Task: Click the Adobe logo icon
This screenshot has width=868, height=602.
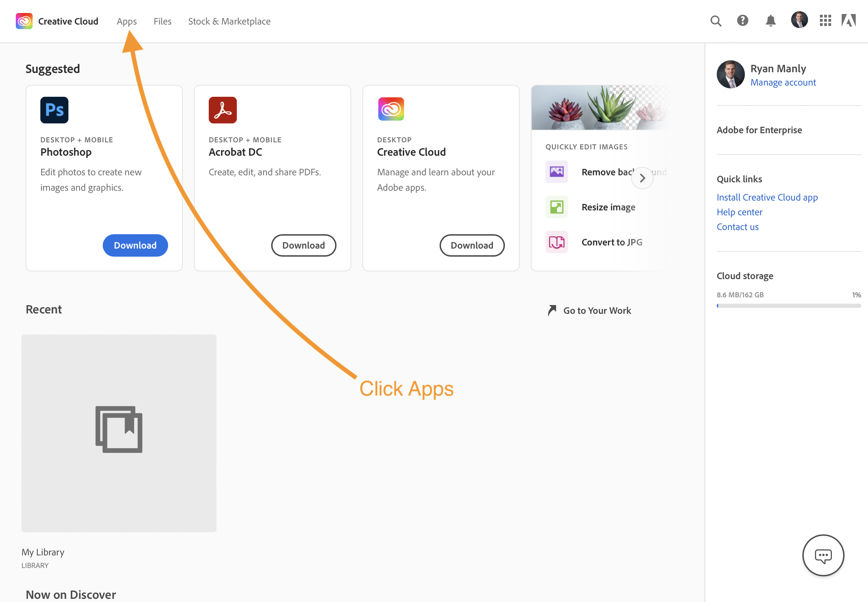Action: click(x=848, y=20)
